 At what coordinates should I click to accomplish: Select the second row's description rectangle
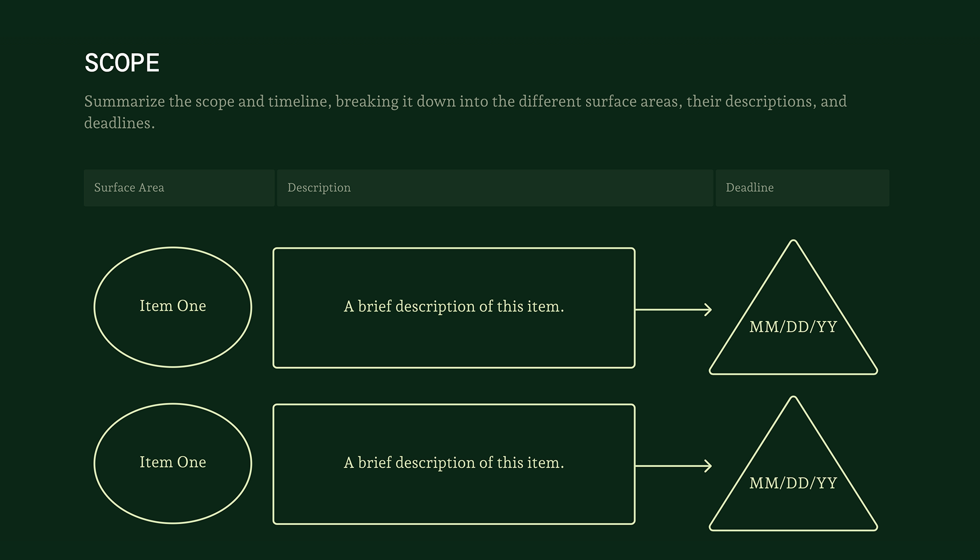click(454, 464)
